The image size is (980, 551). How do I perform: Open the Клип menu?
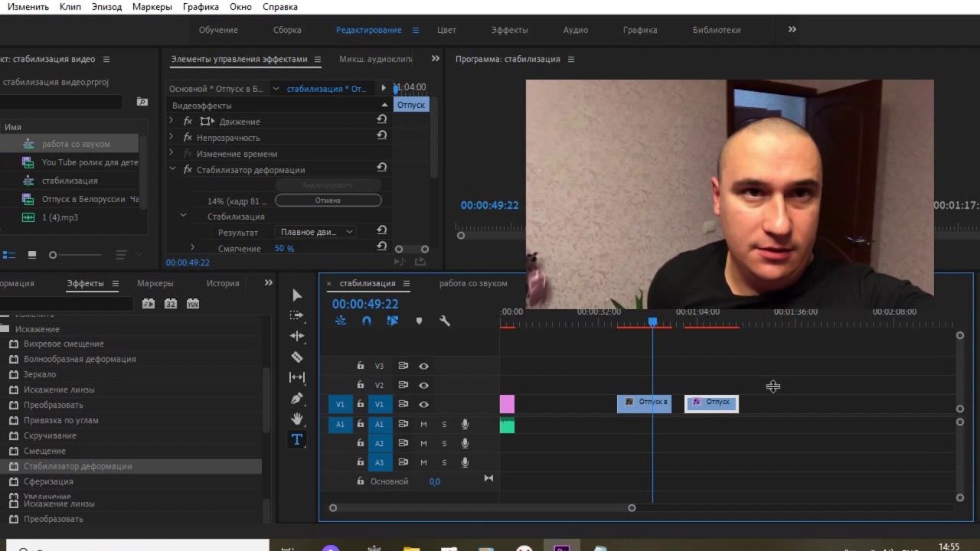[x=70, y=7]
